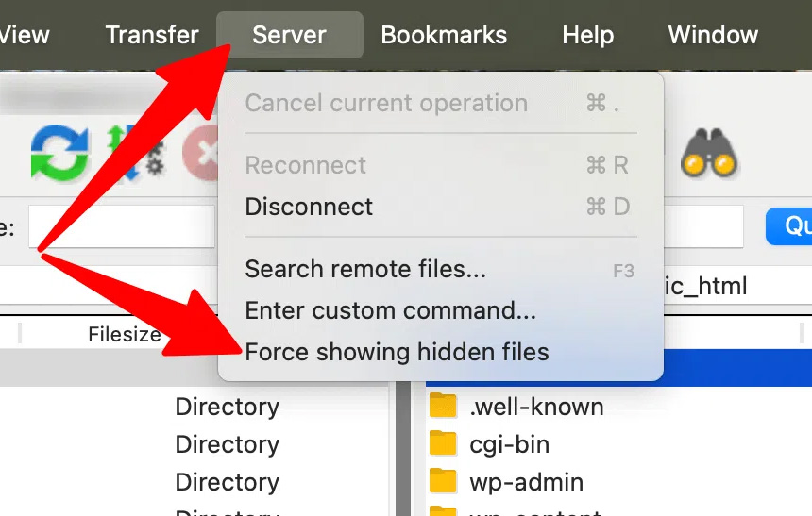812x516 pixels.
Task: Click the .well-known folder icon
Action: (443, 407)
